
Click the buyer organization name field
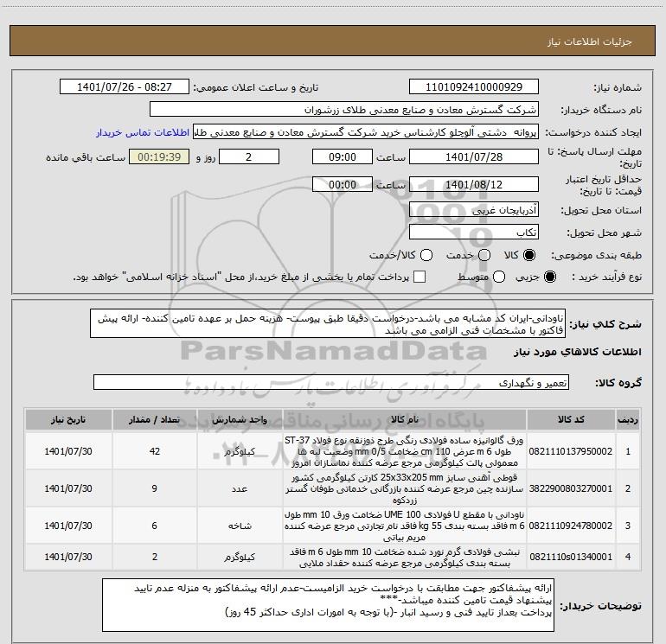(x=344, y=110)
